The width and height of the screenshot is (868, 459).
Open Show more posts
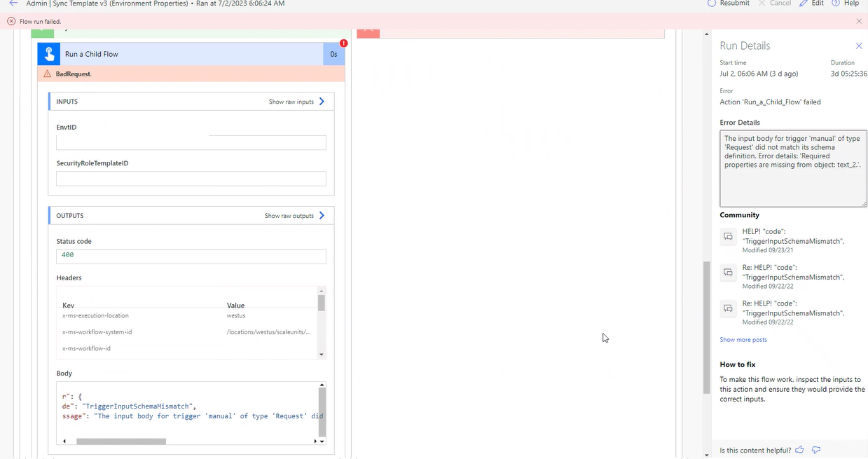coord(743,339)
